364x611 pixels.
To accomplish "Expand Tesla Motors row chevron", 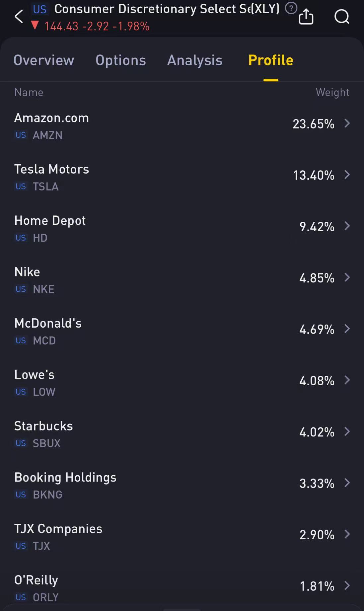I will 347,175.
